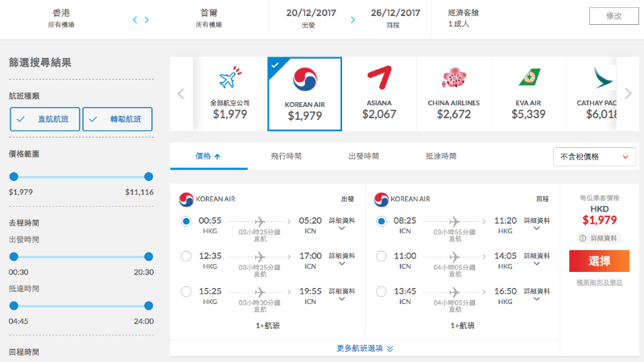The height and width of the screenshot is (362, 644).
Task: Select return flight departing 11:00 from ICN
Action: [x=381, y=257]
